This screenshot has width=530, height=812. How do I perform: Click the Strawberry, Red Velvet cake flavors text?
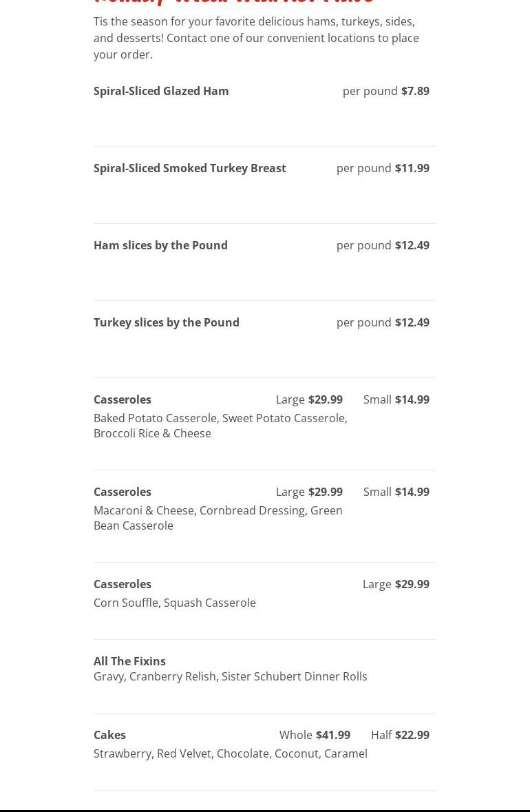pyautogui.click(x=231, y=753)
